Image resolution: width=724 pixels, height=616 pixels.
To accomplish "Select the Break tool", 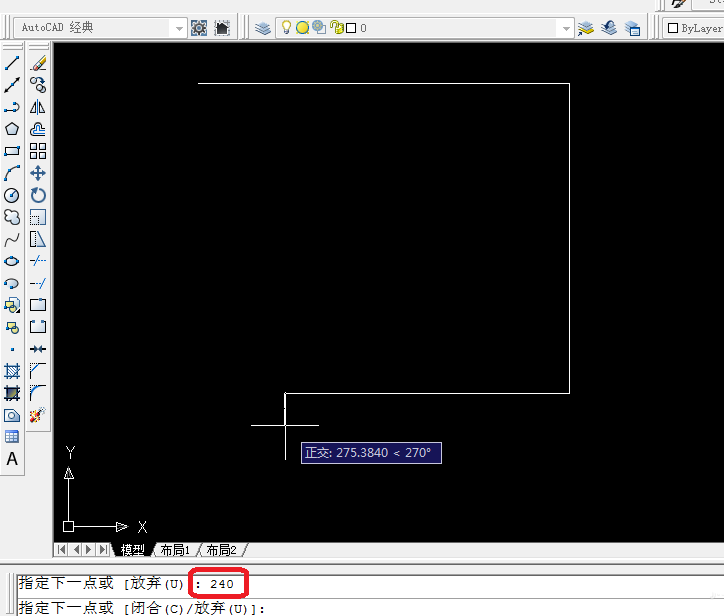I will [38, 327].
